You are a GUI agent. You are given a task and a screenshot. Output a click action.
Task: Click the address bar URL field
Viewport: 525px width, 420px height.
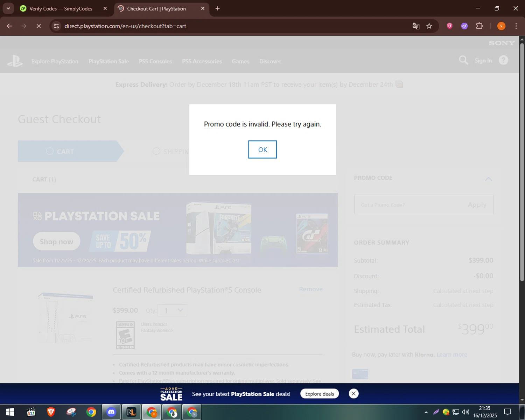[x=231, y=26]
